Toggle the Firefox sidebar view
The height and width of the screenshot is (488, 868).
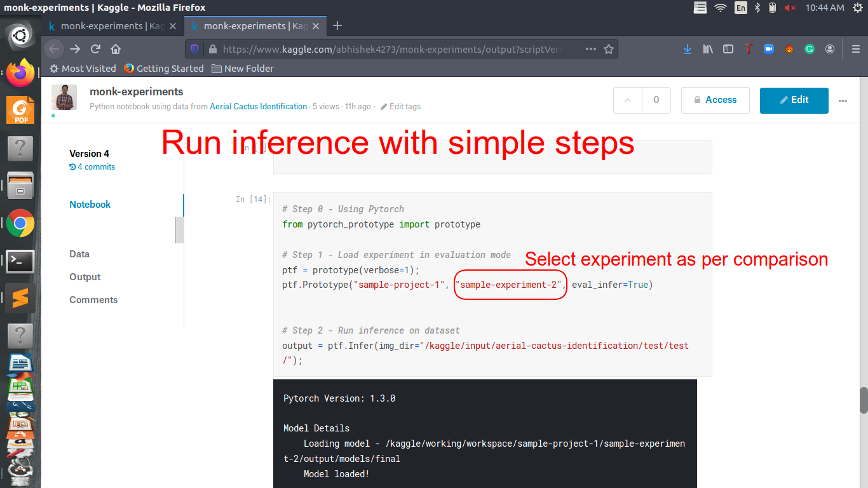729,49
